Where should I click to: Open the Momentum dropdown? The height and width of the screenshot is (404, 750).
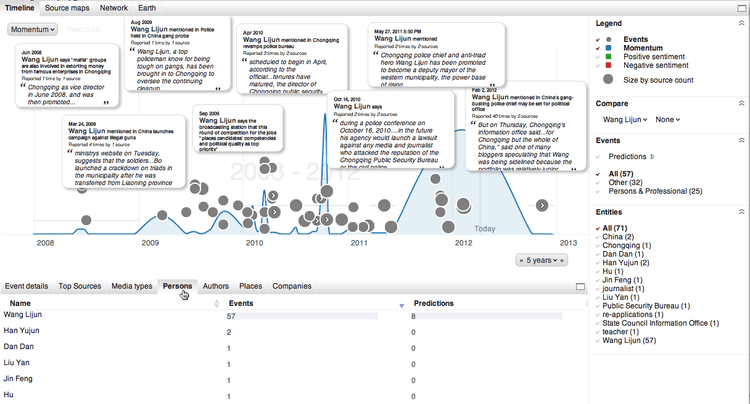tap(32, 30)
